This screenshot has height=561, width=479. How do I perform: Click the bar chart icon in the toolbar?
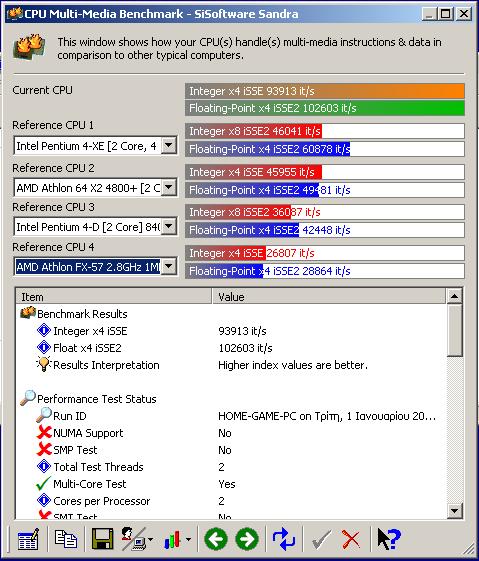coord(172,539)
